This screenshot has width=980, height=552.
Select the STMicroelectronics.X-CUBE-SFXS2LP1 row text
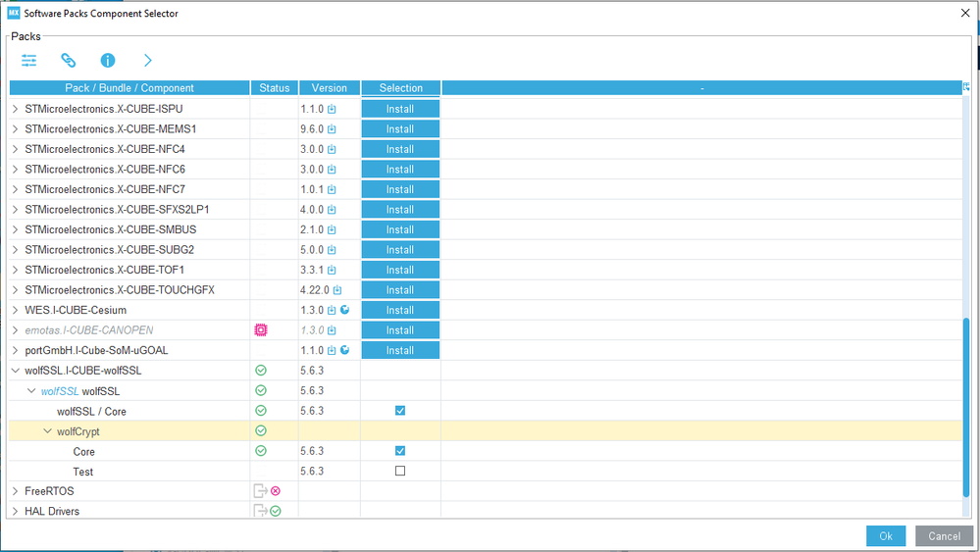[x=117, y=209]
